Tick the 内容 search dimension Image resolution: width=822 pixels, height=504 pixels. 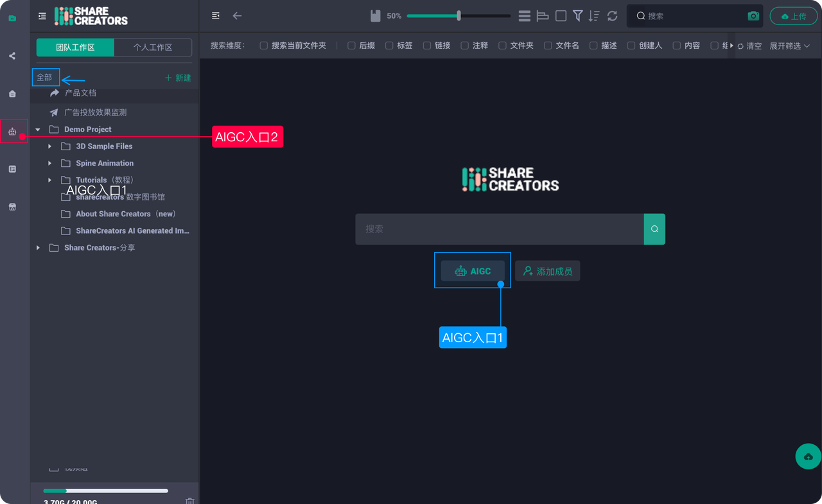click(677, 46)
